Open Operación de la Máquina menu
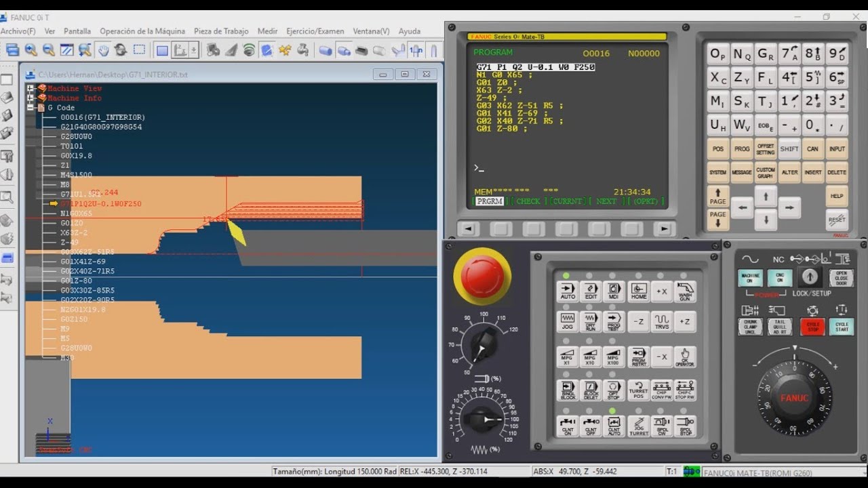The image size is (868, 488). point(142,31)
